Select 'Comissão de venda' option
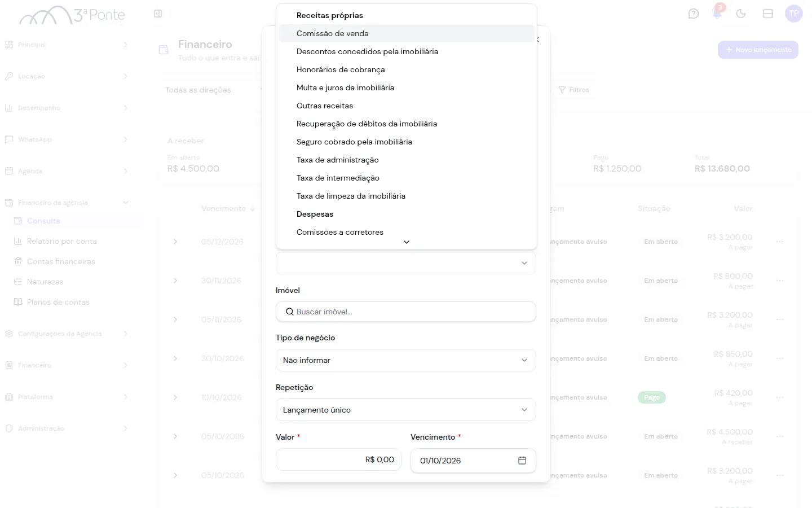The image size is (812, 508). (406, 33)
